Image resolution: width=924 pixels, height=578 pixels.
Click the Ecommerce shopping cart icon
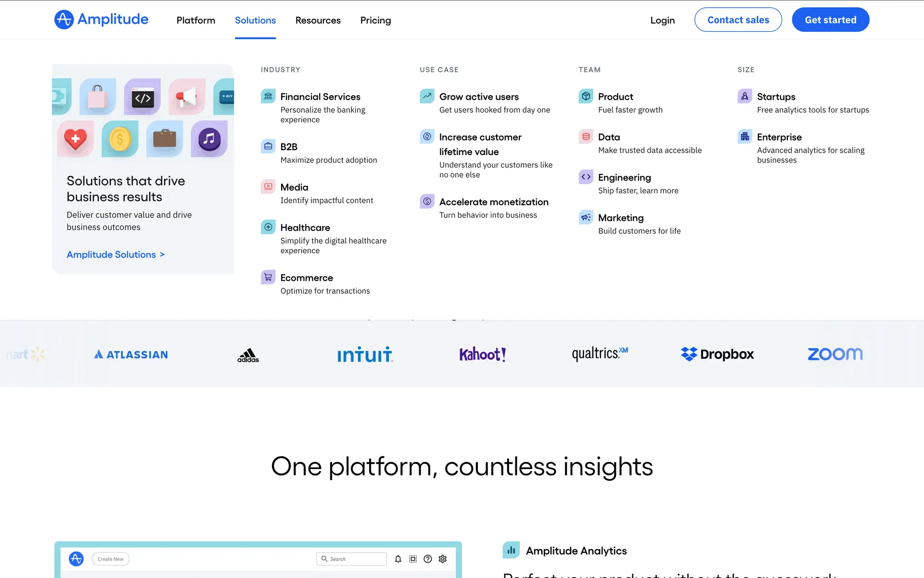268,277
